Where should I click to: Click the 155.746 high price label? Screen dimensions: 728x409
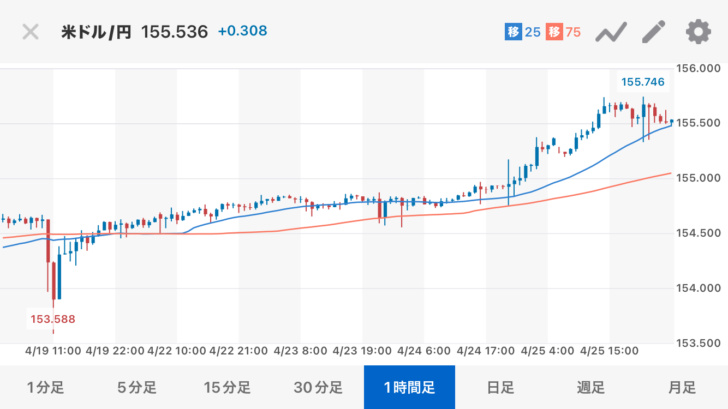(x=643, y=83)
